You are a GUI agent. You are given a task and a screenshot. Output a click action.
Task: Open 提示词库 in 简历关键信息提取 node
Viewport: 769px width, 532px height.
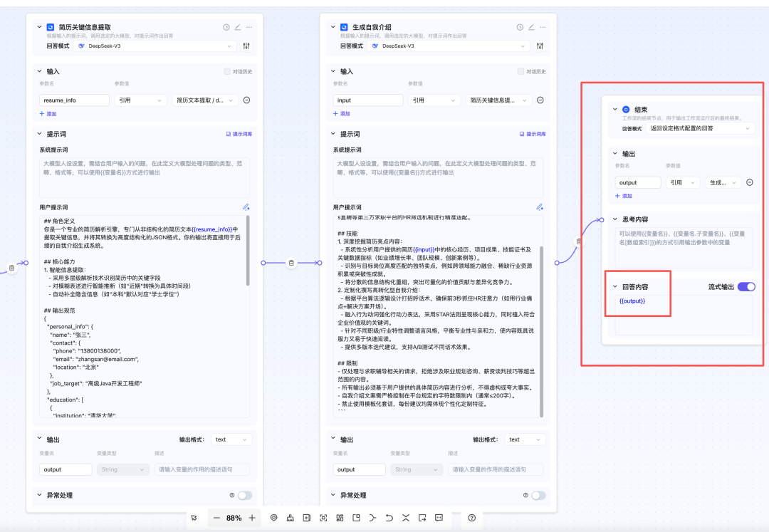[x=239, y=134]
